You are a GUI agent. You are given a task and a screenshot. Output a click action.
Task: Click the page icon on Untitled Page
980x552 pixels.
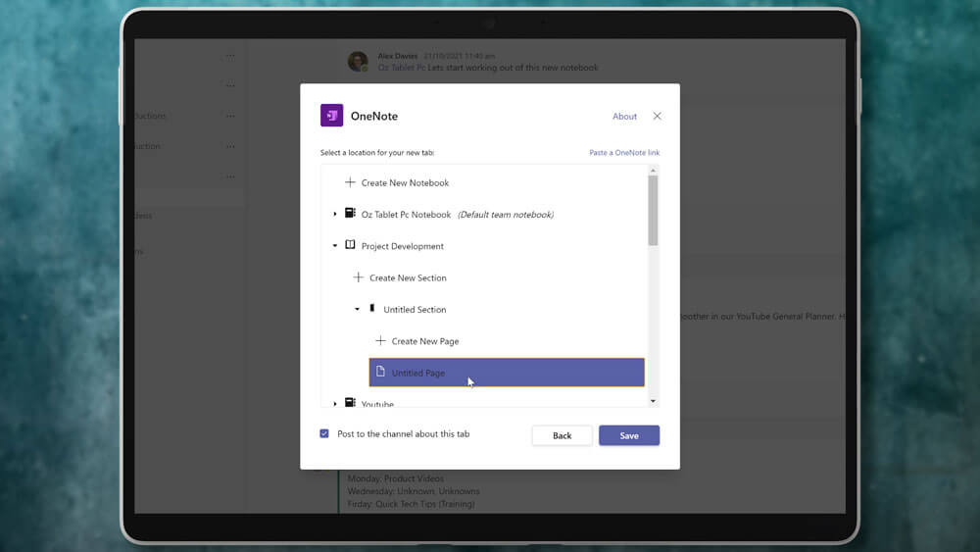(380, 373)
